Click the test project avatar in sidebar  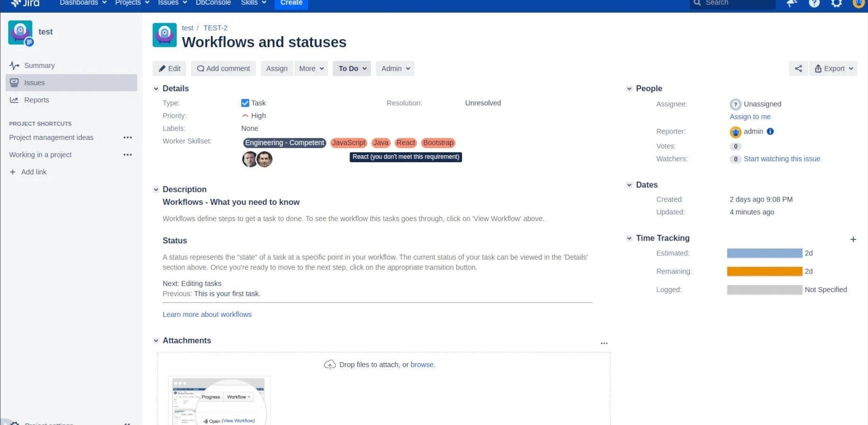click(x=20, y=33)
